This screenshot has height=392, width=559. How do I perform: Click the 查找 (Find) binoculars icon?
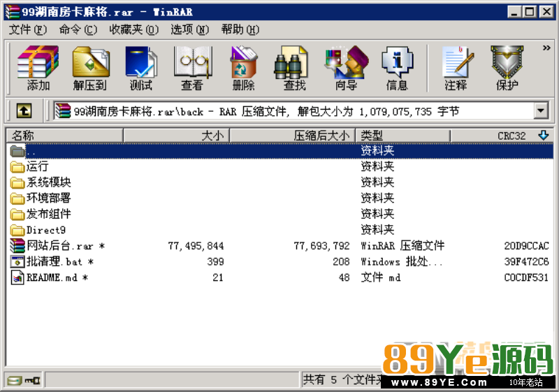pos(291,62)
